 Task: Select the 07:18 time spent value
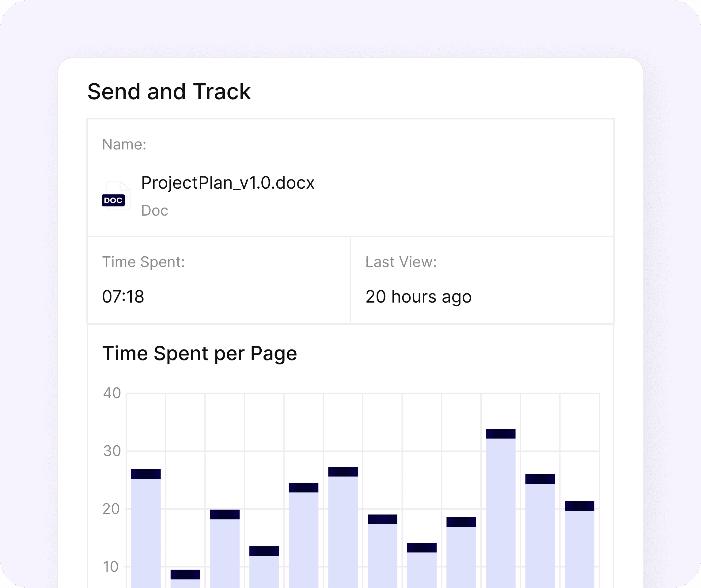[x=123, y=296]
